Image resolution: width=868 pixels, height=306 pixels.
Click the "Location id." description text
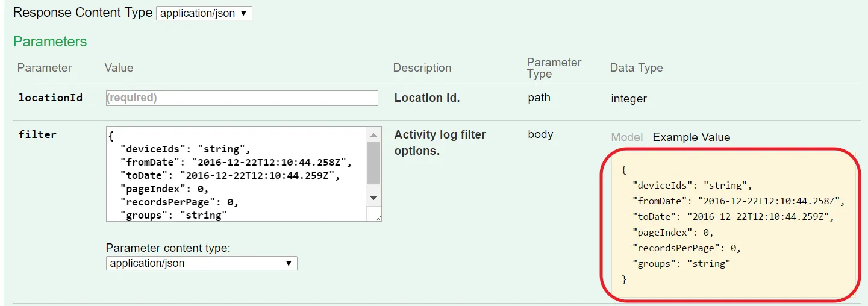[426, 98]
